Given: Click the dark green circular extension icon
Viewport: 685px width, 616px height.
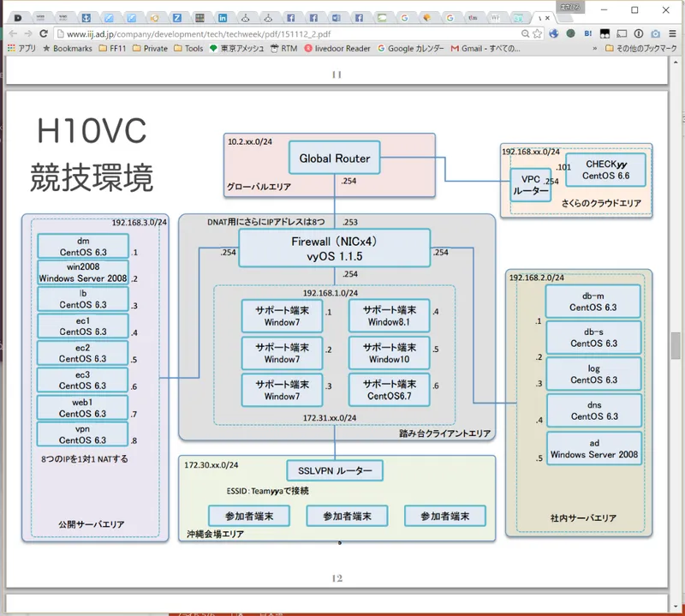Looking at the screenshot, I should coord(570,33).
